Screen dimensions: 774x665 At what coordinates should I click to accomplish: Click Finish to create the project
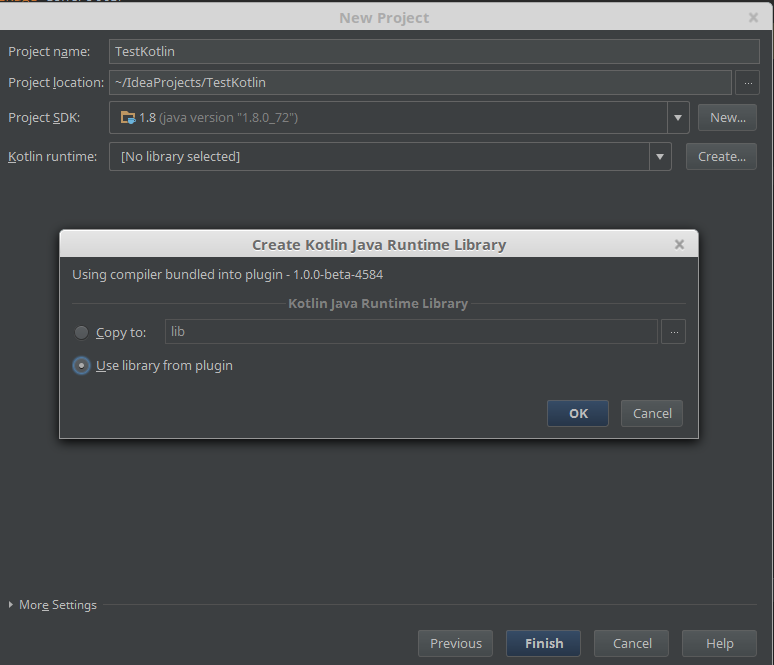pos(543,643)
